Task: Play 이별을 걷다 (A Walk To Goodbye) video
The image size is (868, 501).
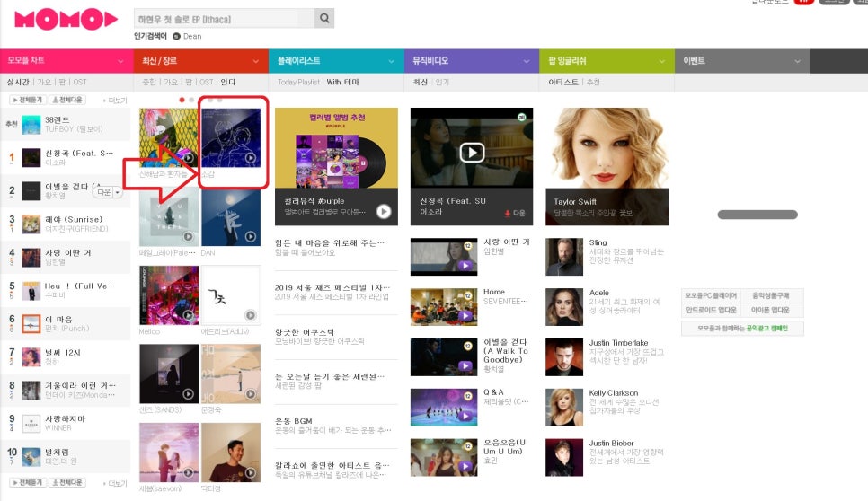Action: point(465,365)
